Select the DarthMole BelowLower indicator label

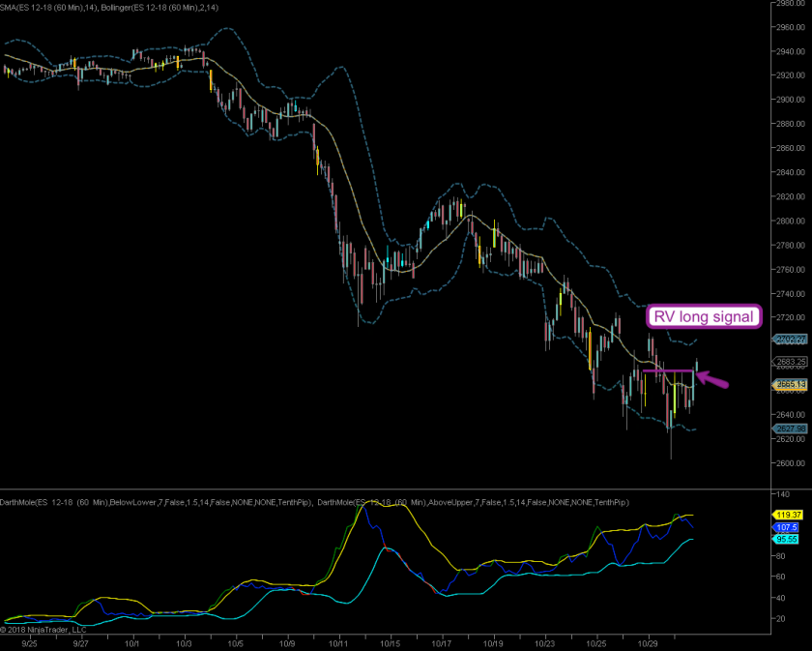(x=155, y=503)
